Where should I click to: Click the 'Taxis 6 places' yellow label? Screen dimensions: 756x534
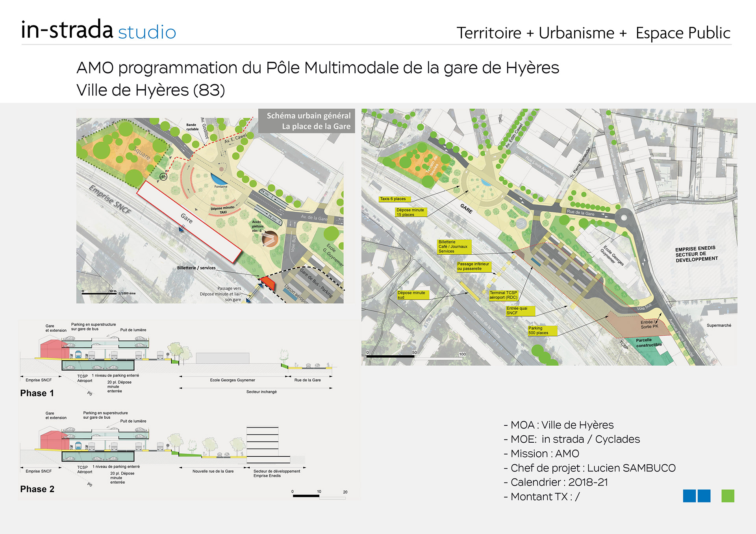click(x=395, y=199)
